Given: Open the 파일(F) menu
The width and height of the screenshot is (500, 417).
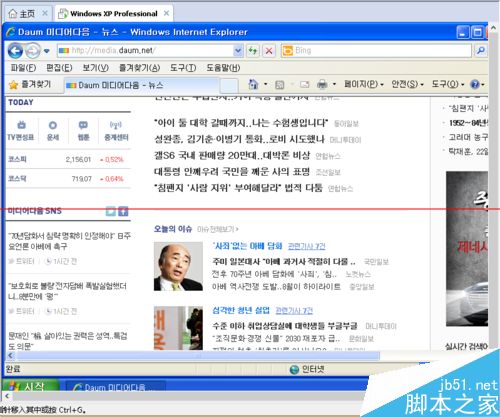Looking at the screenshot, I should tap(23, 68).
